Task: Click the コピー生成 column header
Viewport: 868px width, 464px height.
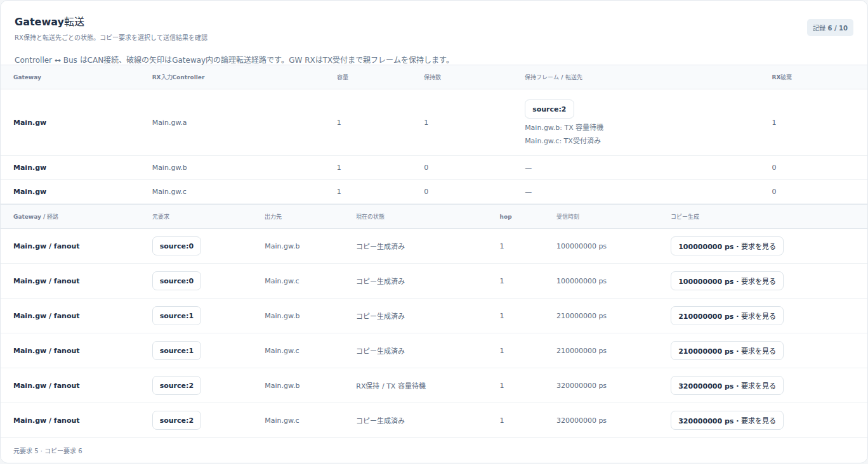Action: tap(685, 217)
